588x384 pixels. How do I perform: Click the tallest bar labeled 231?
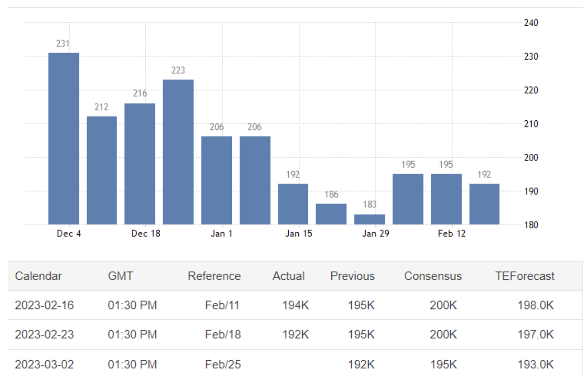click(x=64, y=139)
